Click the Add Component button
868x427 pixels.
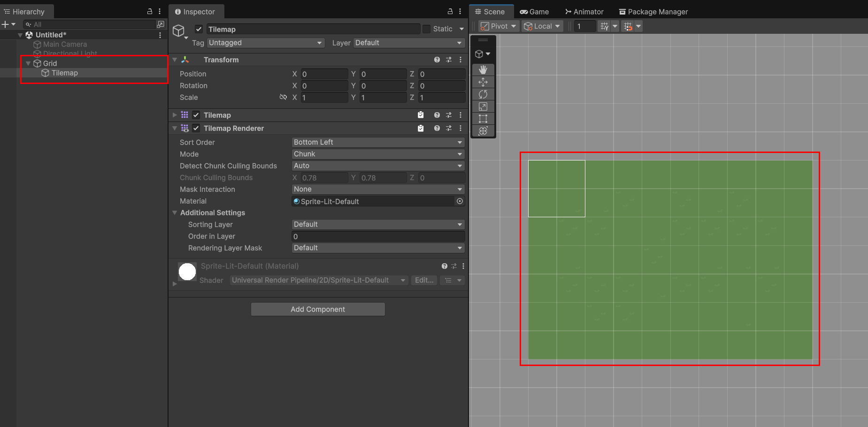(x=318, y=309)
